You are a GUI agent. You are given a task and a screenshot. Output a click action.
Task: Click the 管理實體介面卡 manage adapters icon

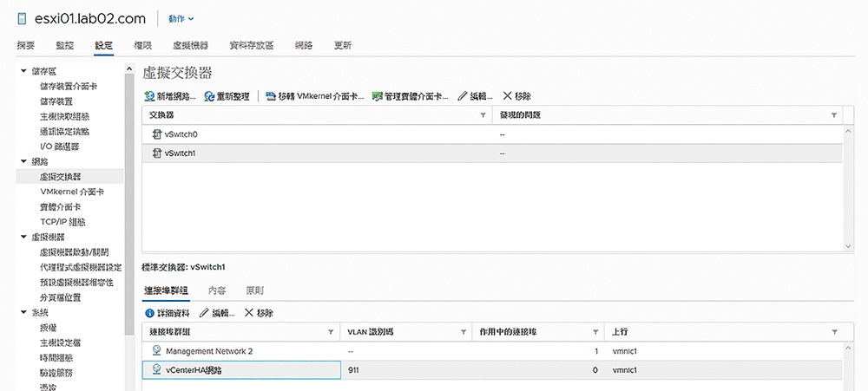(378, 96)
